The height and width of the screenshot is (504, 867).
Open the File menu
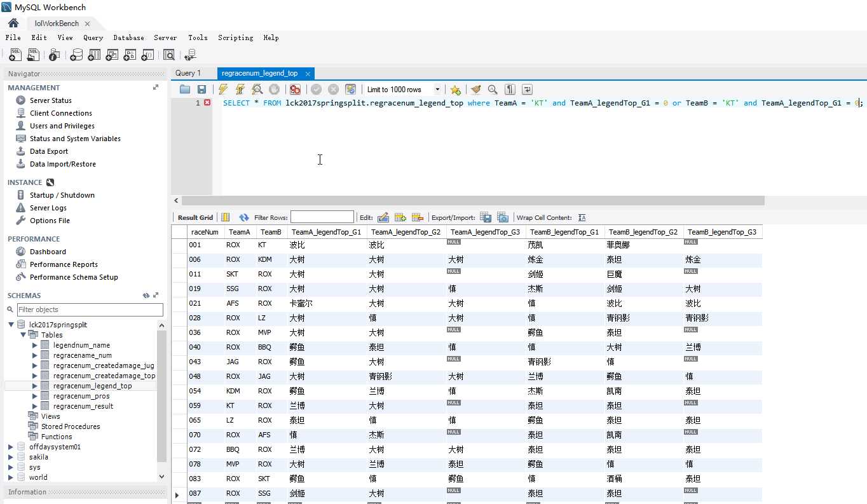pos(13,37)
